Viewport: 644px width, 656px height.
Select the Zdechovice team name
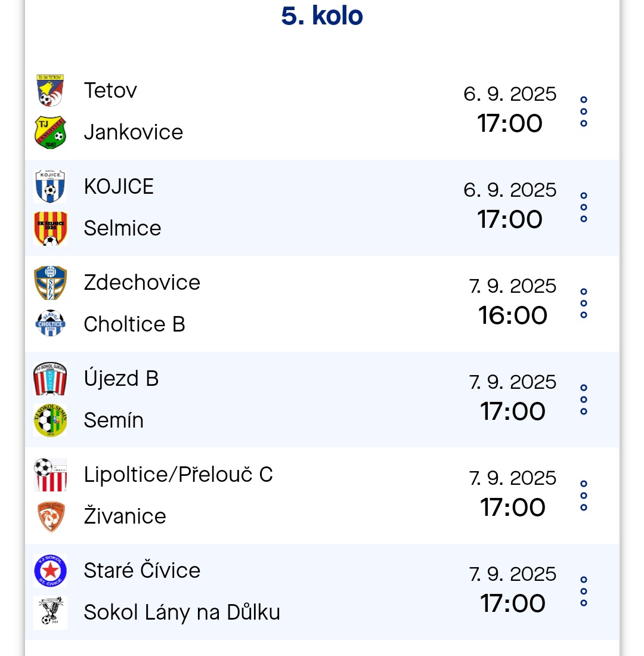[x=142, y=283]
